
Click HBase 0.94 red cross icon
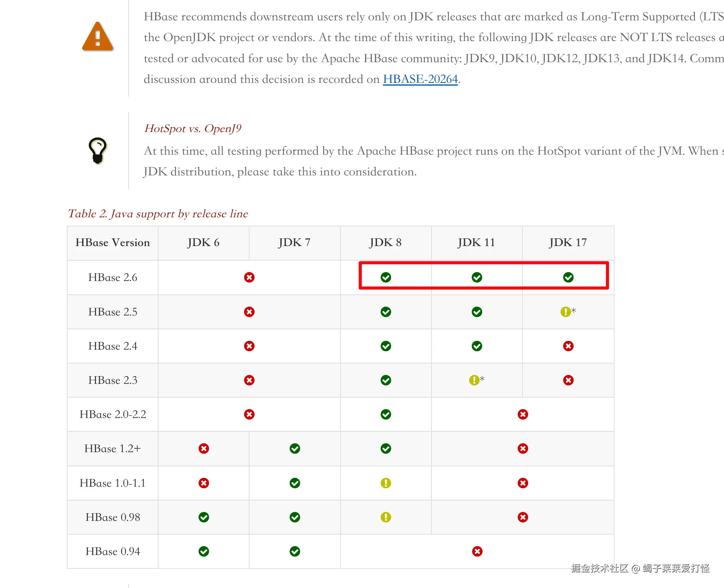(x=477, y=551)
